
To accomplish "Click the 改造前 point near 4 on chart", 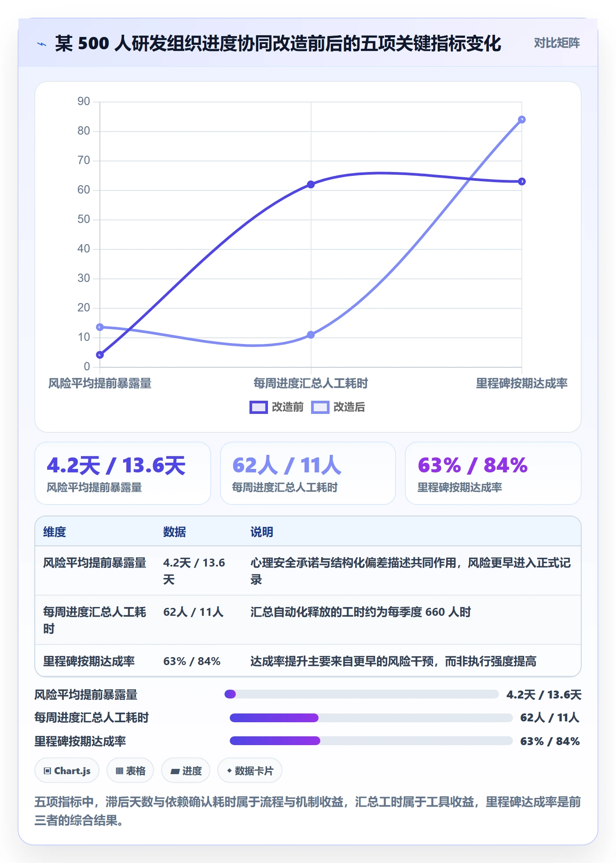I will pos(100,355).
